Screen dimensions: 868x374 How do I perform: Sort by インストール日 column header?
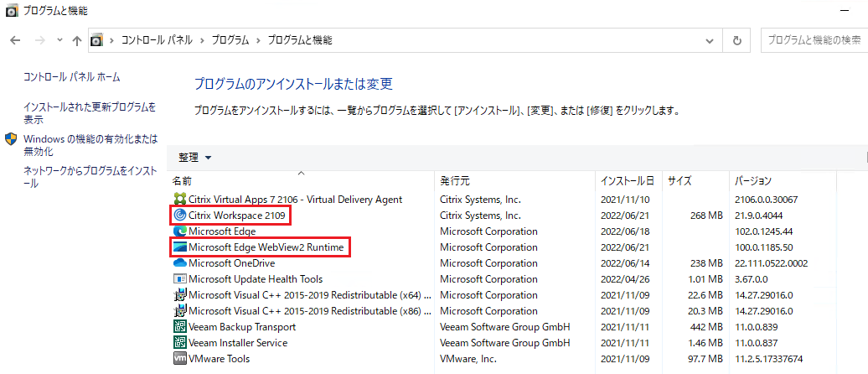coord(629,180)
